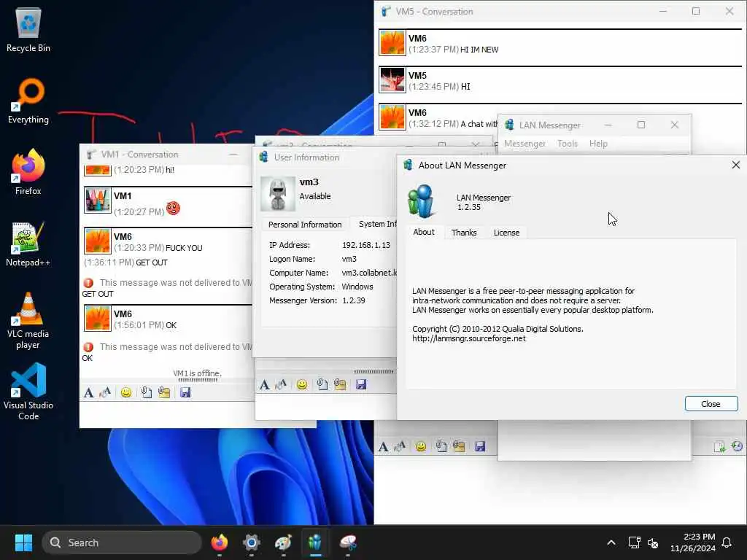Click the taskbar Search box
The height and width of the screenshot is (560, 747).
(x=122, y=542)
